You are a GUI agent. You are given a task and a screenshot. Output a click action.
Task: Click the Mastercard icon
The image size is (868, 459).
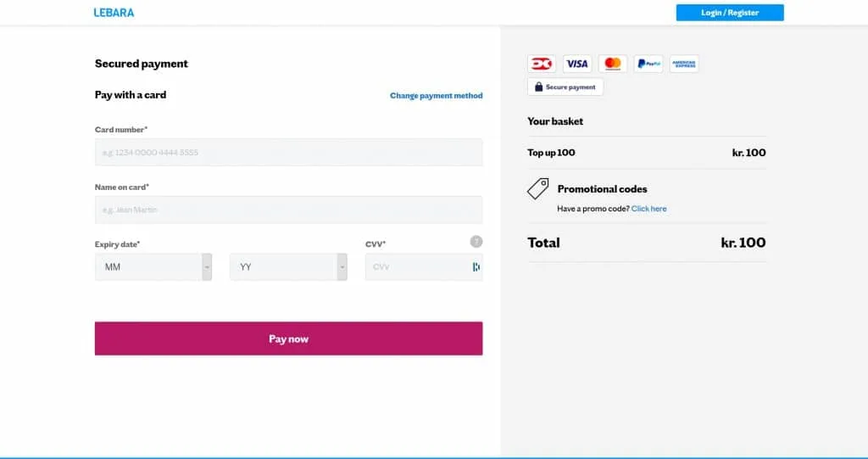point(612,64)
